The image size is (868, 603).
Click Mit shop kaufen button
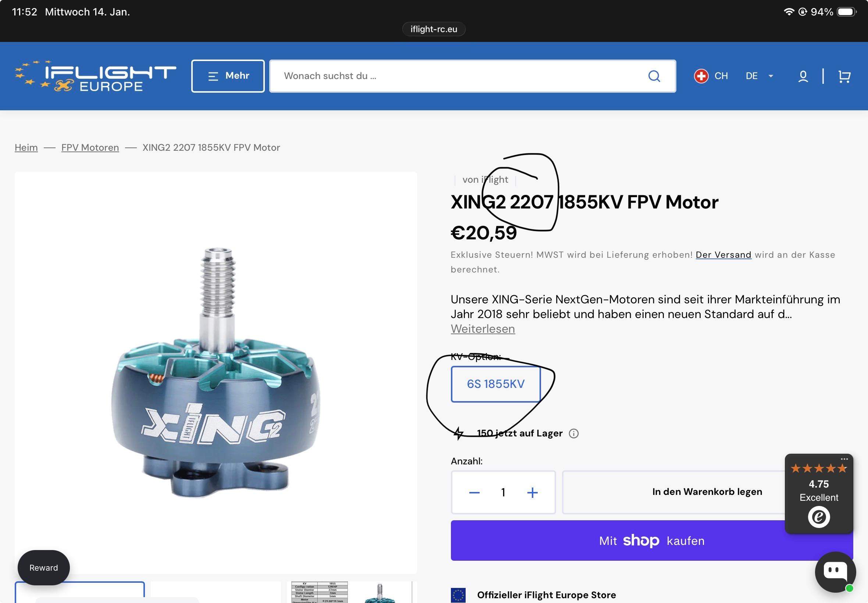click(x=652, y=540)
